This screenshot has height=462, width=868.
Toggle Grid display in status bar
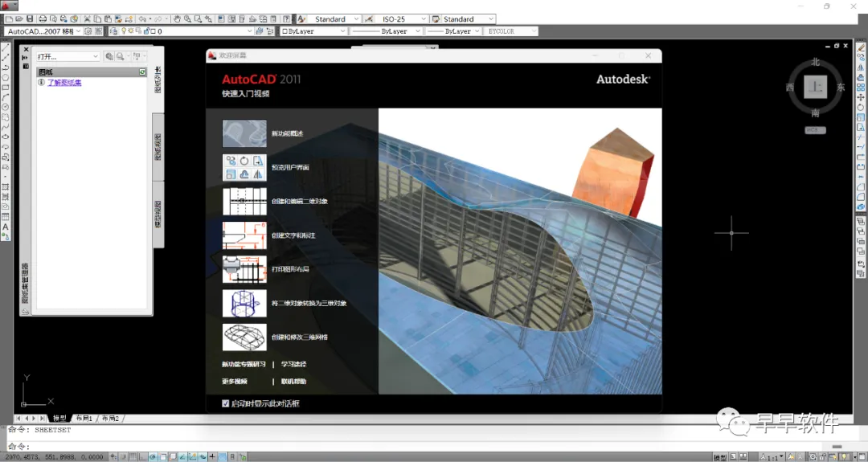coord(133,457)
